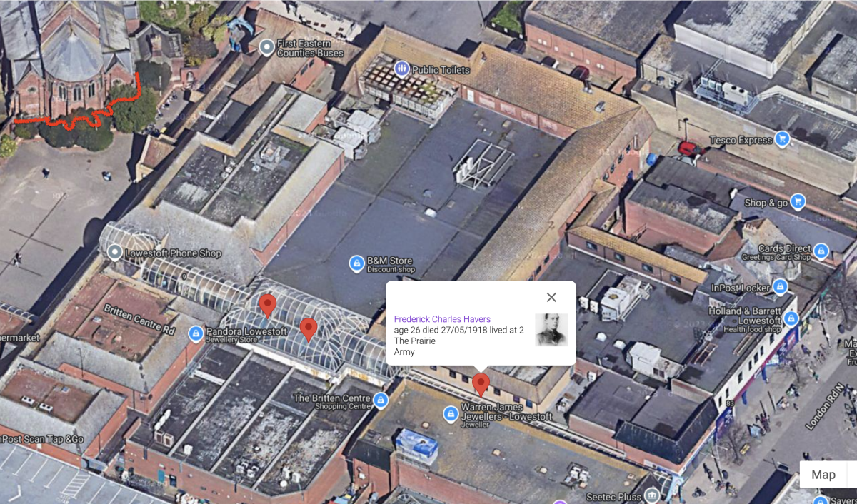
Task: Select the leftmost red pin on the glass roof
Action: click(x=268, y=306)
